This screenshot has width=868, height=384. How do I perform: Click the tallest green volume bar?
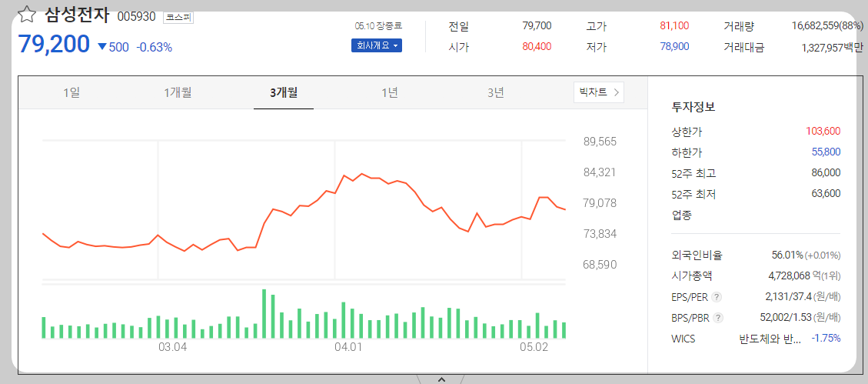[x=264, y=314]
